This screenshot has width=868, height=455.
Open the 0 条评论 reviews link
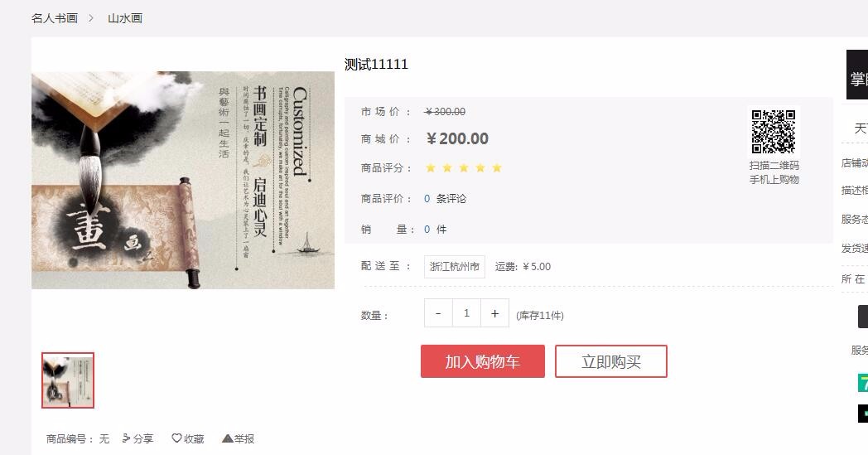[x=446, y=199]
